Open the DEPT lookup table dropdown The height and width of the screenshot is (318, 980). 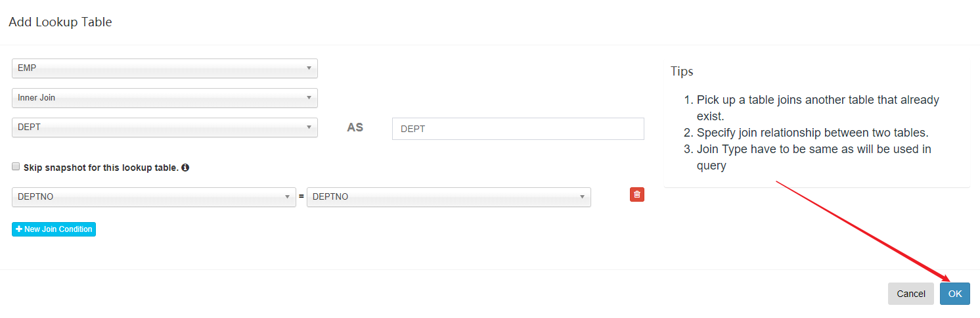coord(164,127)
